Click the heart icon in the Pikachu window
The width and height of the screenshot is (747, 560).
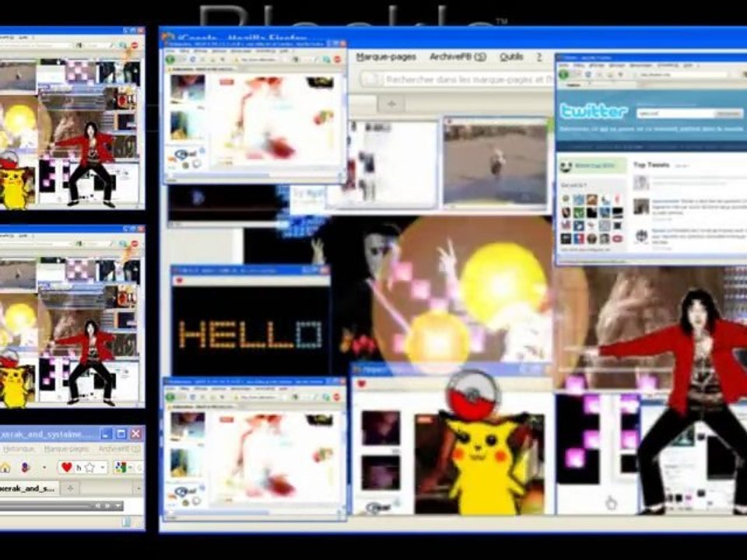(362, 383)
